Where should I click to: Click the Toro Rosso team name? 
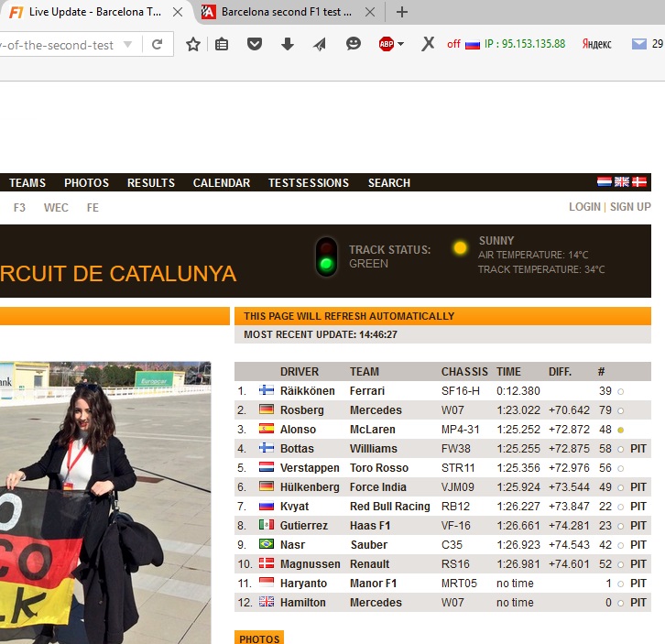[x=378, y=468]
